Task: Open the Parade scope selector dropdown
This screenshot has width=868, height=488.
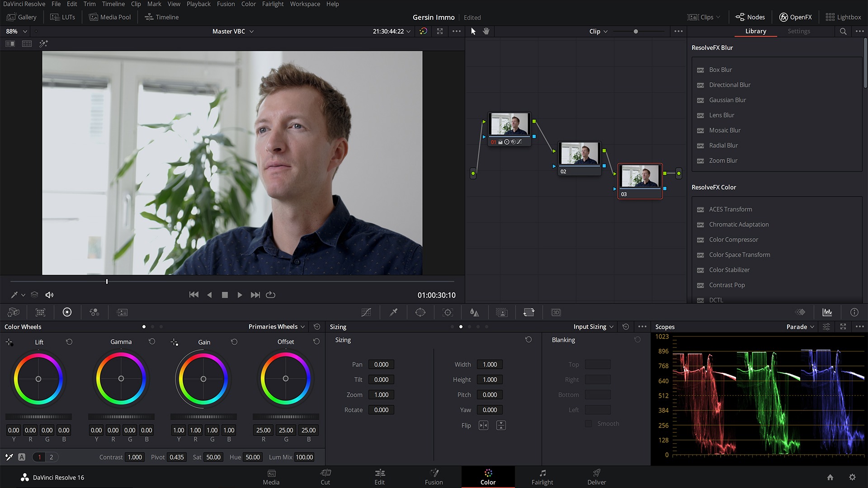Action: pyautogui.click(x=799, y=326)
